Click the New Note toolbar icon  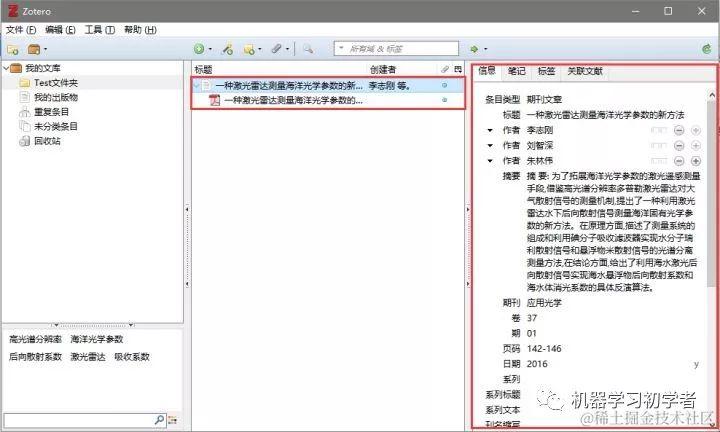pos(249,49)
